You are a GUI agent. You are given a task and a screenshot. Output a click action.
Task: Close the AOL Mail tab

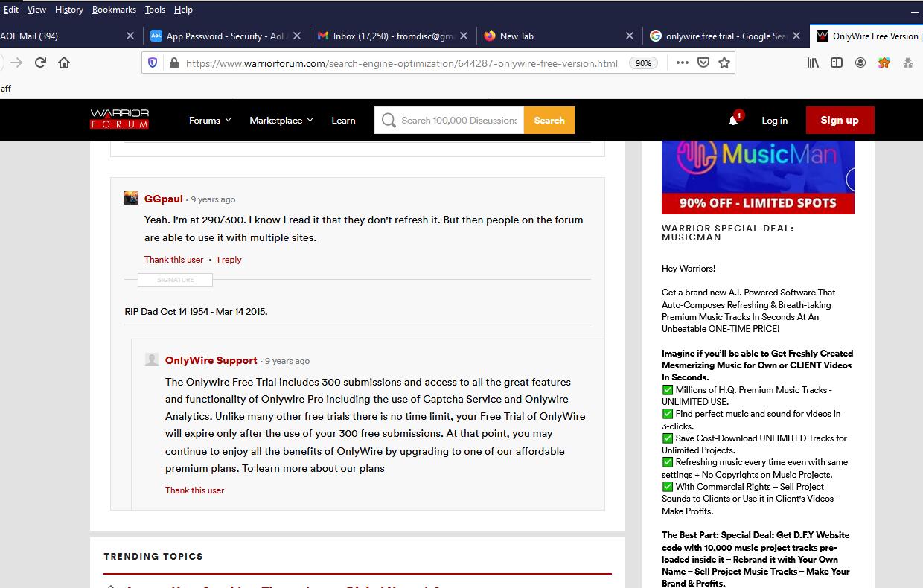point(130,36)
